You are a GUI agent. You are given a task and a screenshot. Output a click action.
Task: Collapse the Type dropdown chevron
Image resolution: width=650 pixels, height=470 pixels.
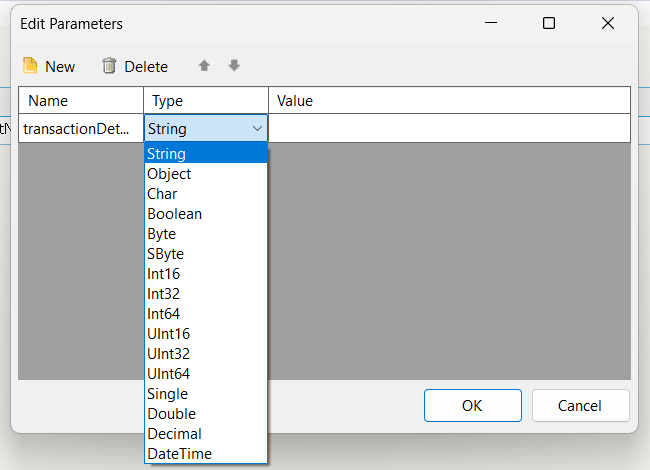tap(257, 129)
